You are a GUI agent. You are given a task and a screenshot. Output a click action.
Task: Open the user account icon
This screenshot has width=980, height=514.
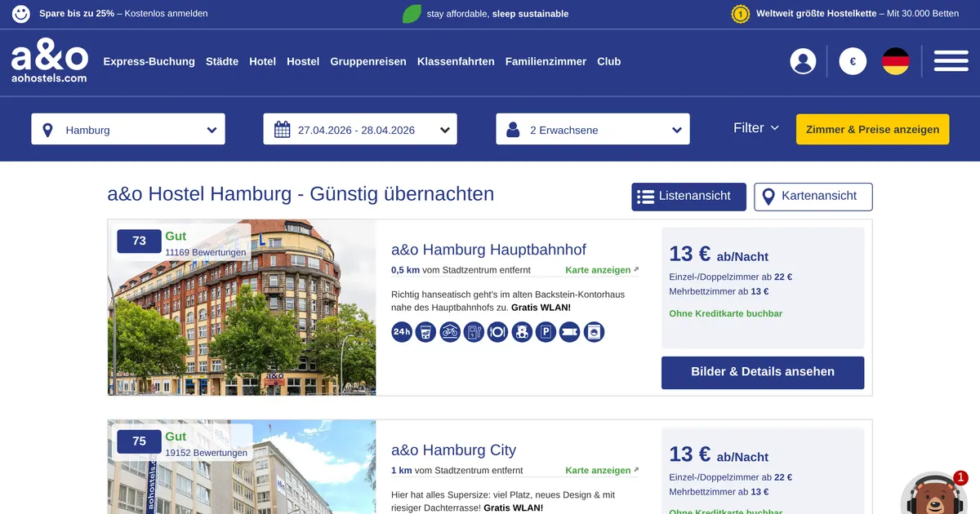pos(803,61)
